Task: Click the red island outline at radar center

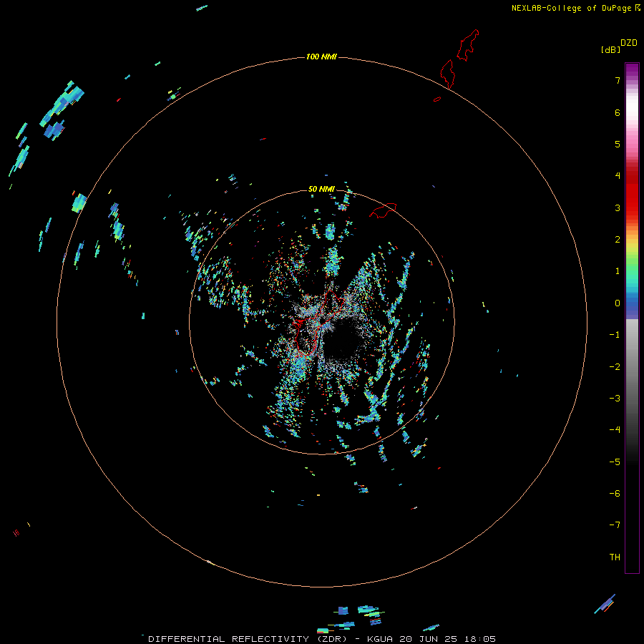Action: coord(318,323)
